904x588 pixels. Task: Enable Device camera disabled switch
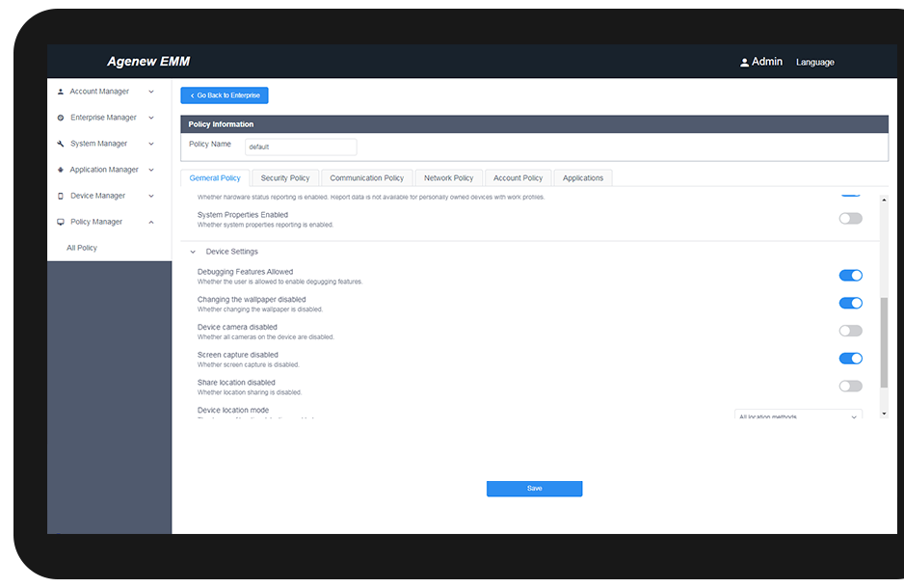click(850, 331)
